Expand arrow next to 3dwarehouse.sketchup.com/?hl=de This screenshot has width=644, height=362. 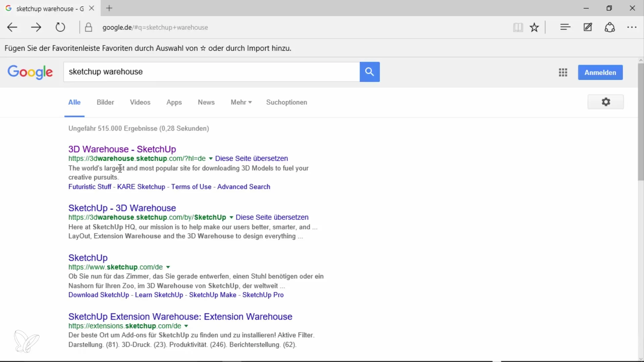pyautogui.click(x=211, y=159)
